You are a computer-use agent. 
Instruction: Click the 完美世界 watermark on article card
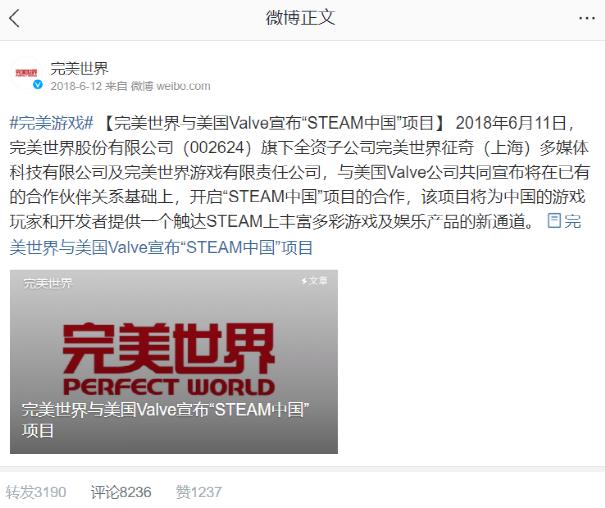[47, 283]
